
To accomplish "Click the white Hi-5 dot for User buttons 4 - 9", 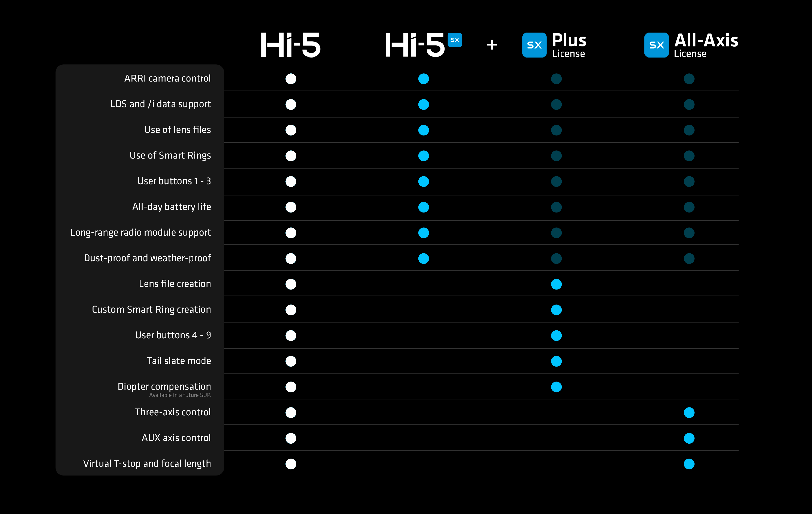I will 291,336.
